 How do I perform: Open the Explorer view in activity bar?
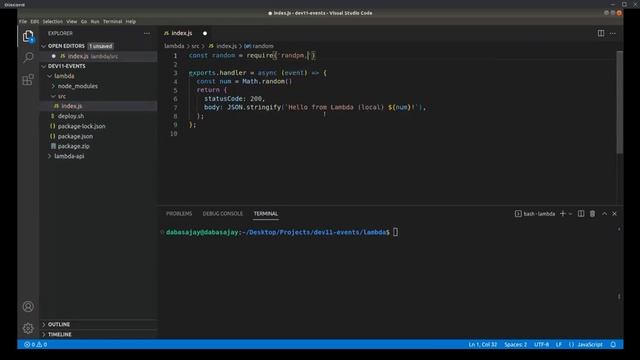click(28, 37)
